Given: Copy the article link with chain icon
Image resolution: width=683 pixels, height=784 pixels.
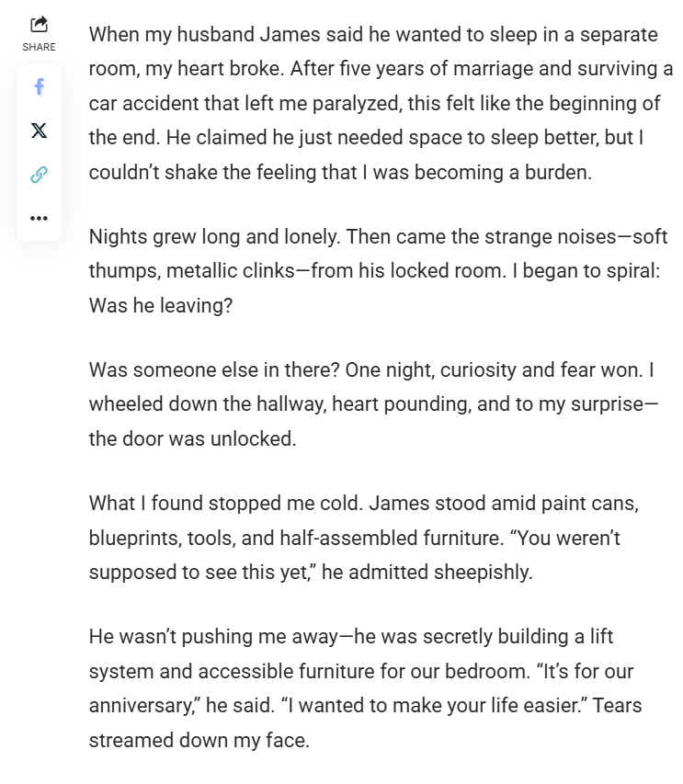Looking at the screenshot, I should (39, 175).
